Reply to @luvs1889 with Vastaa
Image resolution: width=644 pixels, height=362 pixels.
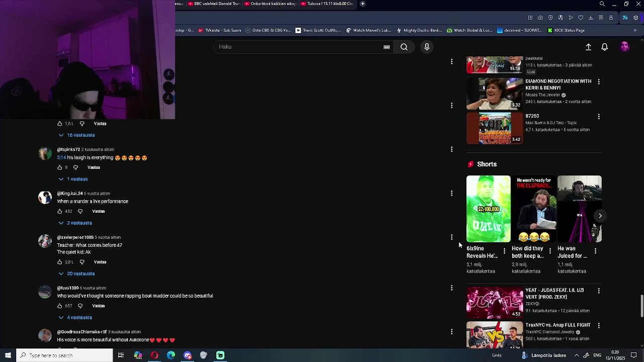(x=98, y=306)
